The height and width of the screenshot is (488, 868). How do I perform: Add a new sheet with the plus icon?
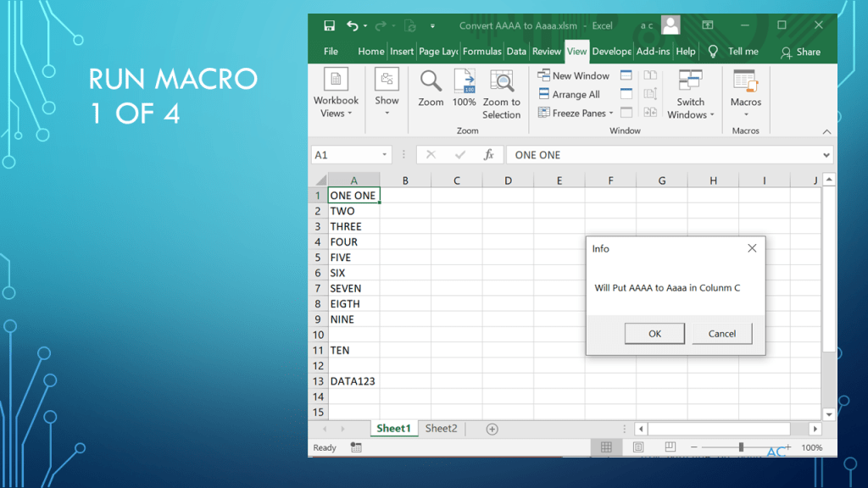492,429
